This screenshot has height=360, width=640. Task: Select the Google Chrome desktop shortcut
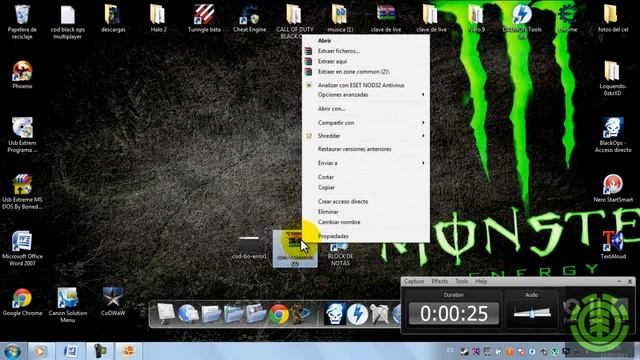[22, 302]
